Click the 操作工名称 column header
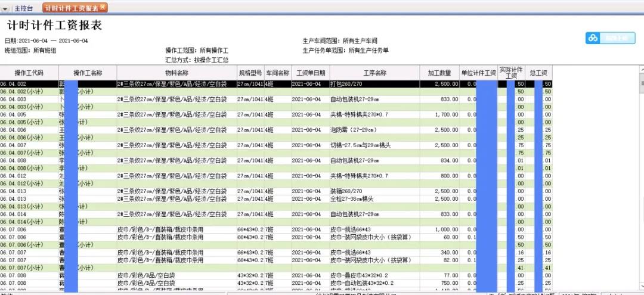The width and height of the screenshot is (644, 295). 88,73
